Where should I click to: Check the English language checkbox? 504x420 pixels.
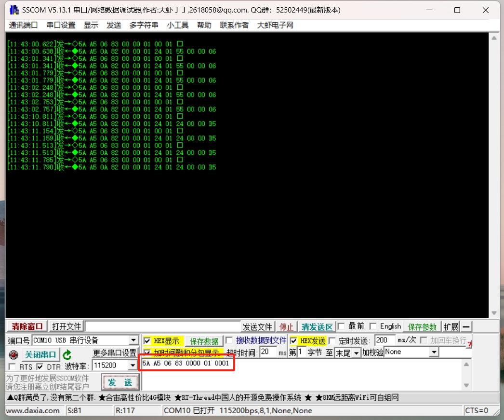[373, 326]
